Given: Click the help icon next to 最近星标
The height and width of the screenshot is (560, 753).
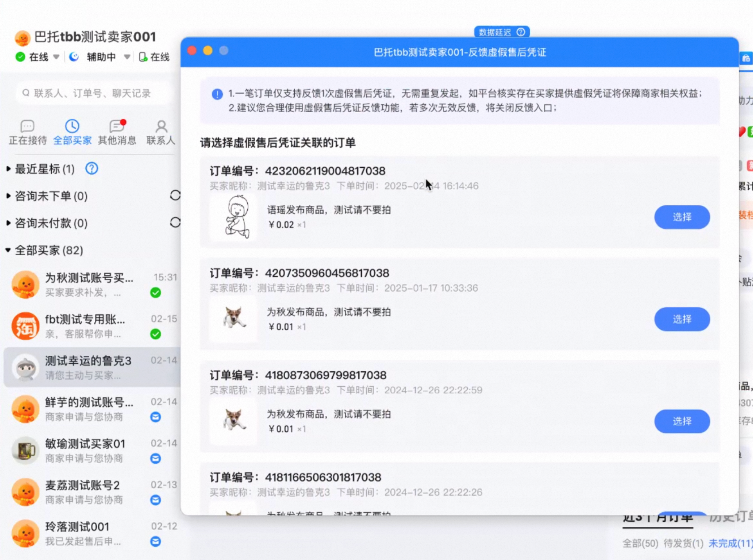Looking at the screenshot, I should click(x=92, y=169).
